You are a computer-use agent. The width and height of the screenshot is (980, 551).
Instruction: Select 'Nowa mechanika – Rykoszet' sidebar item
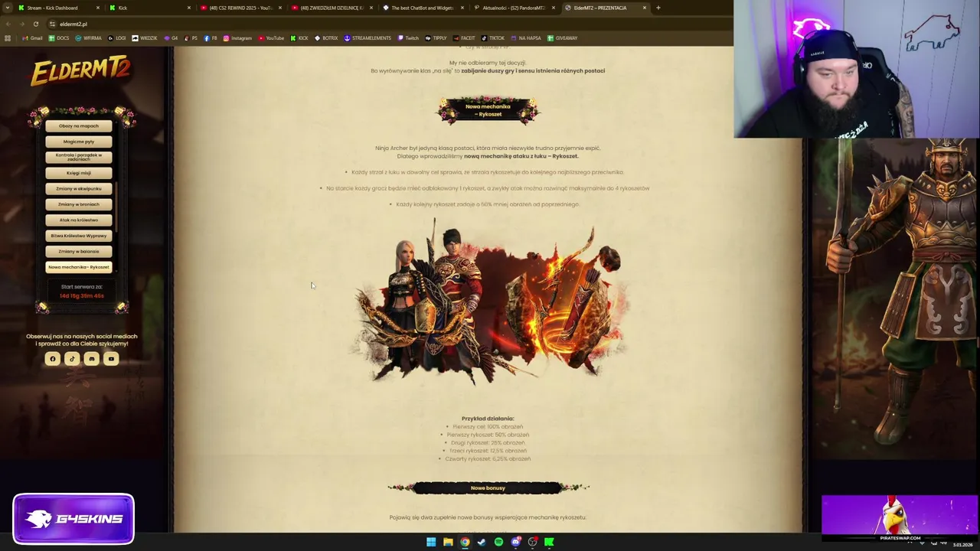pyautogui.click(x=79, y=267)
